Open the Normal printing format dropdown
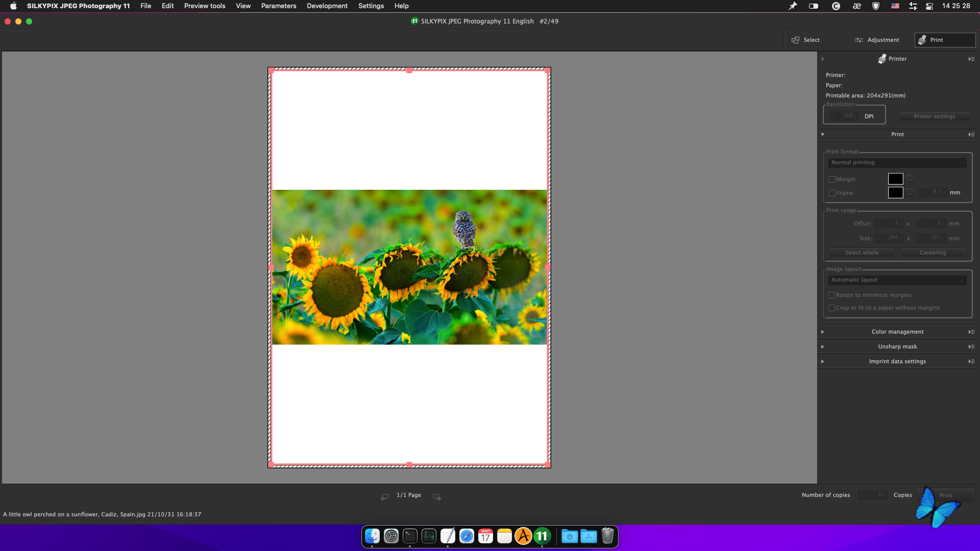Screen dimensions: 980x551 [x=897, y=163]
